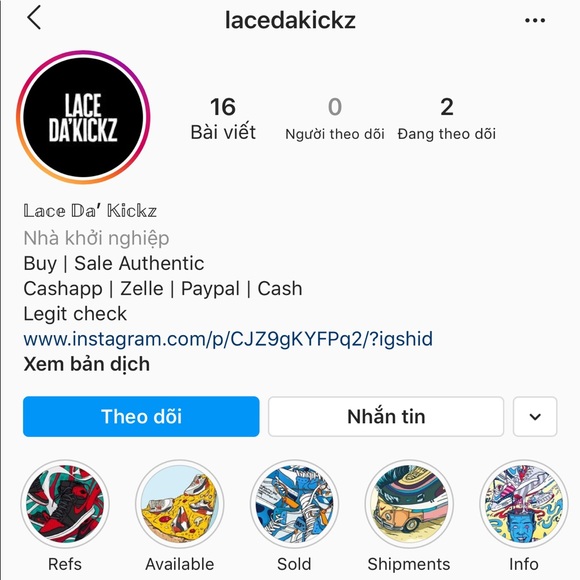Image resolution: width=580 pixels, height=580 pixels.
Task: Expand suggested accounts chevron dropdown
Action: 535,417
